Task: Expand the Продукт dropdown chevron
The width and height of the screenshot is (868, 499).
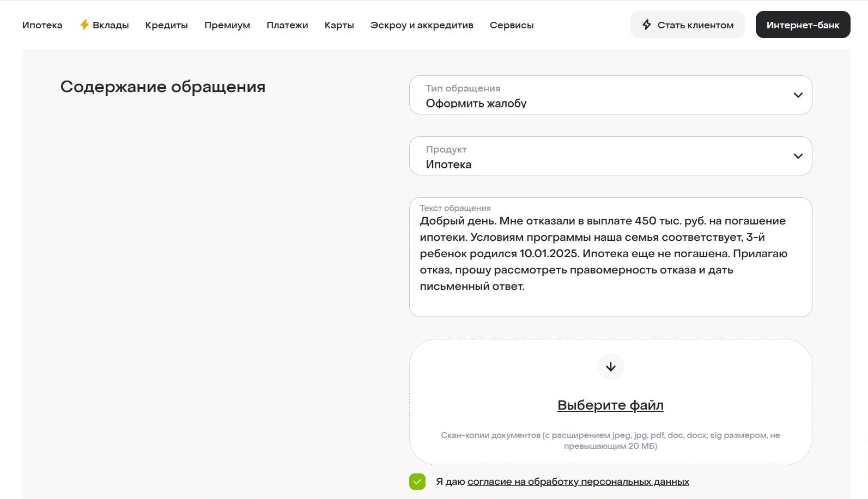Action: [x=798, y=156]
